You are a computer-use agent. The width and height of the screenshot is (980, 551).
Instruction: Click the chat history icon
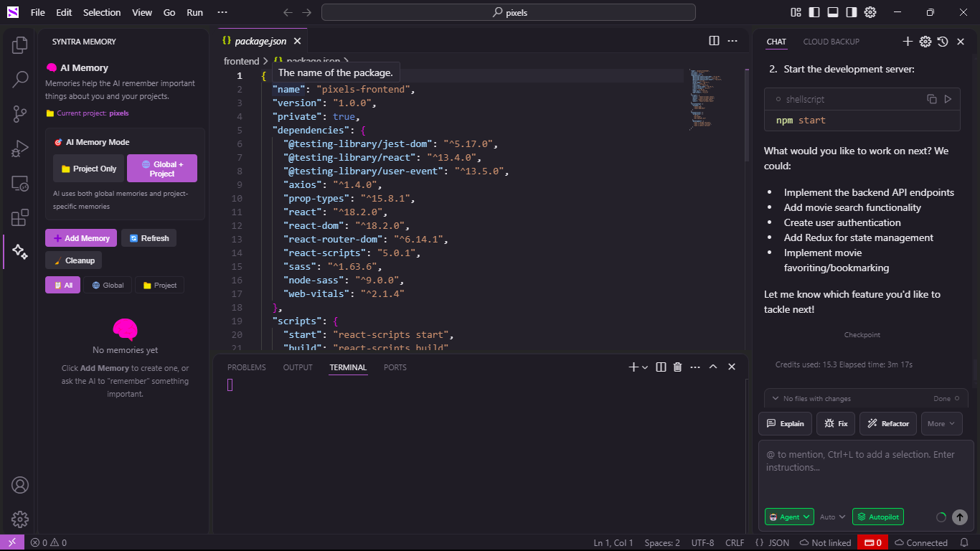click(943, 42)
